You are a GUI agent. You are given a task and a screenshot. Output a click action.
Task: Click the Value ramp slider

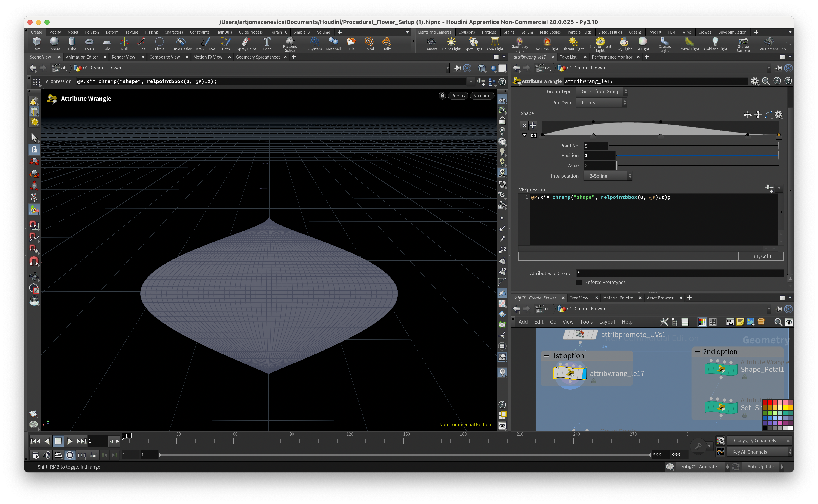(697, 165)
